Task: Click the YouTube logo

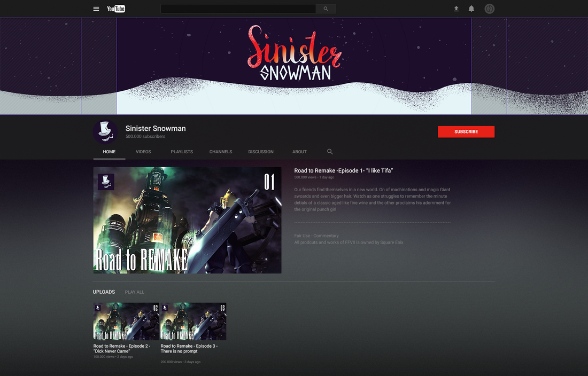Action: click(116, 9)
